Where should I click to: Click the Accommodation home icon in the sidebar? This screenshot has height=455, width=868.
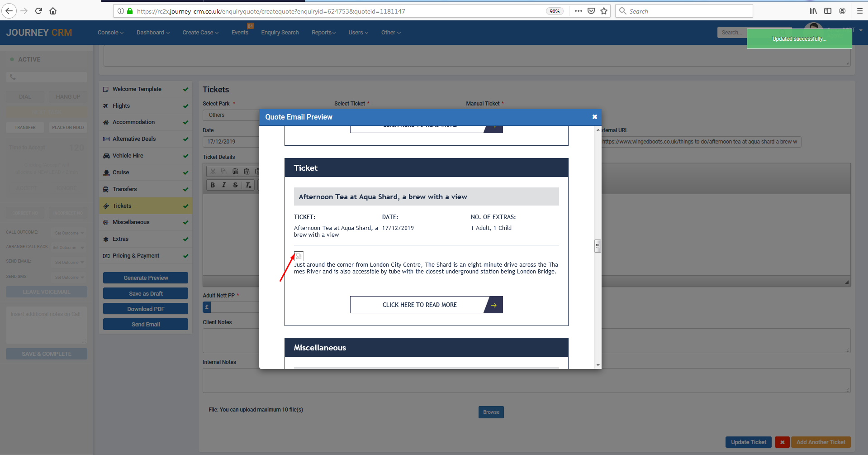(106, 122)
